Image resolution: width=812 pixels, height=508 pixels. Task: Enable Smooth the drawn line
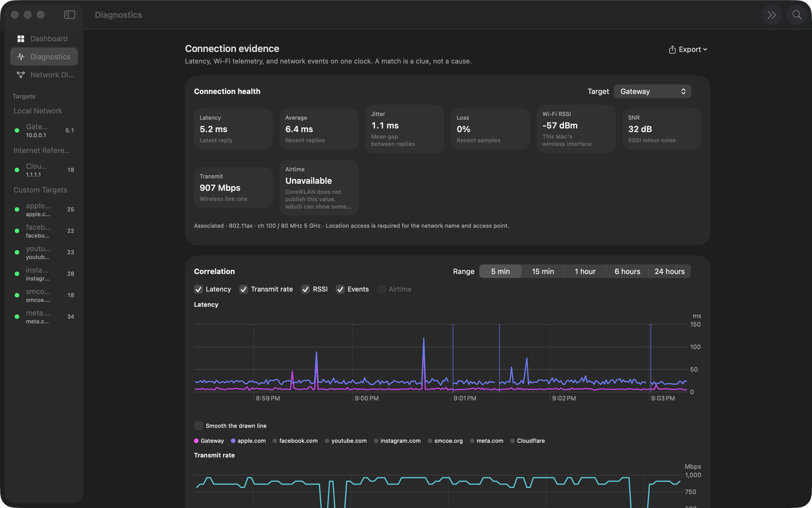pyautogui.click(x=199, y=426)
